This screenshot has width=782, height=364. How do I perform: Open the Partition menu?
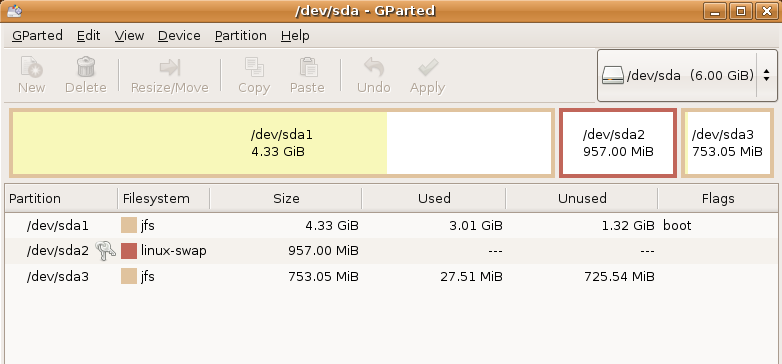pos(241,36)
